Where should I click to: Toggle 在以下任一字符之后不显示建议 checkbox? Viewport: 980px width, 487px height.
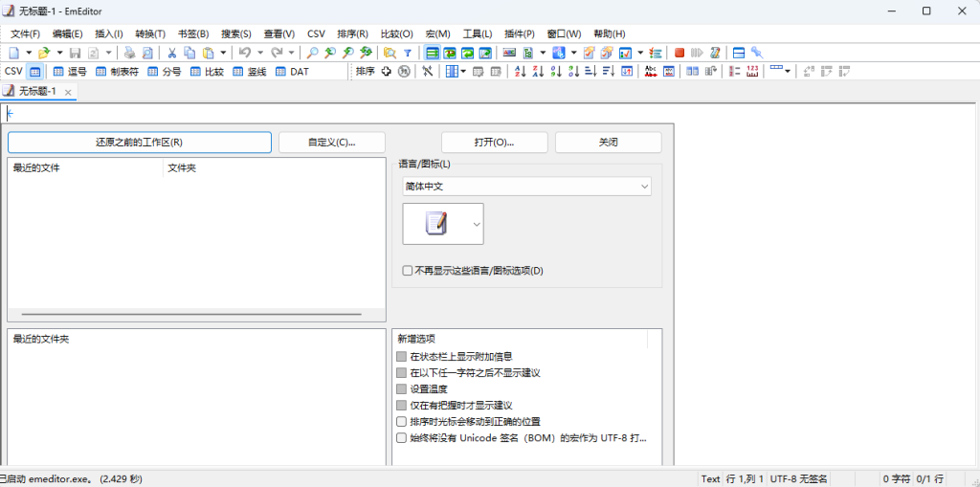tap(401, 372)
